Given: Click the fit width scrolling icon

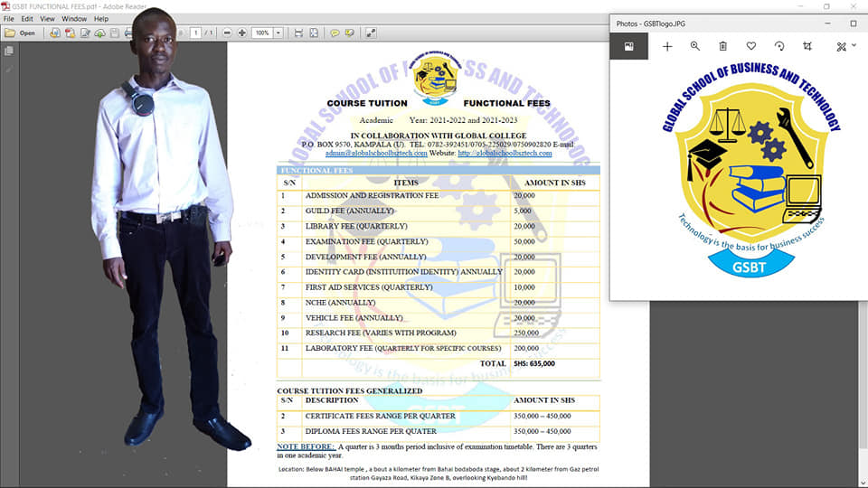Looking at the screenshot, I should pyautogui.click(x=298, y=33).
